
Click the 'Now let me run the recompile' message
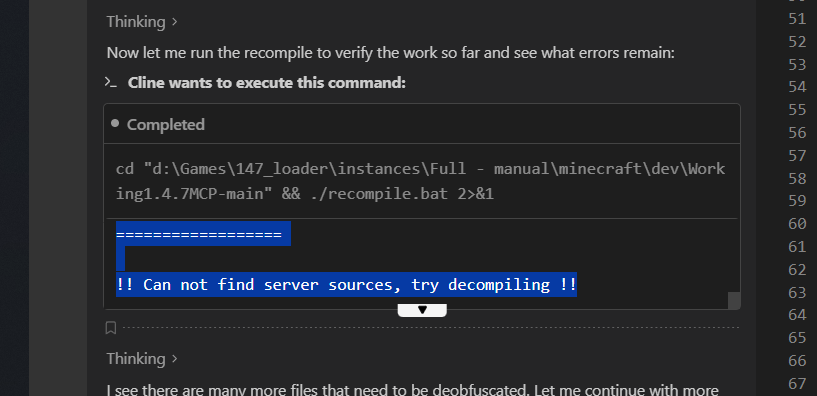tap(391, 52)
